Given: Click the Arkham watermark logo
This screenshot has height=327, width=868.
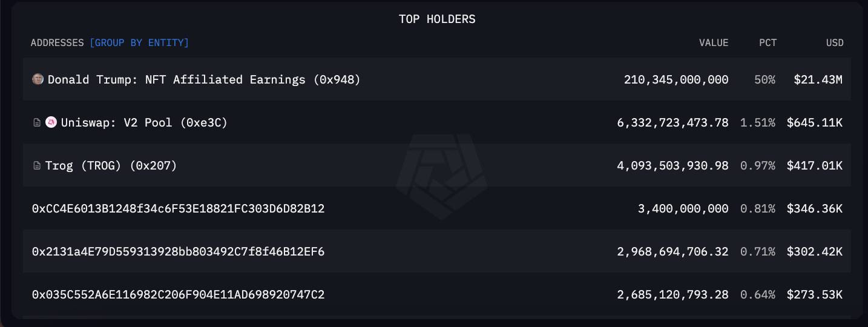Looking at the screenshot, I should click(441, 176).
